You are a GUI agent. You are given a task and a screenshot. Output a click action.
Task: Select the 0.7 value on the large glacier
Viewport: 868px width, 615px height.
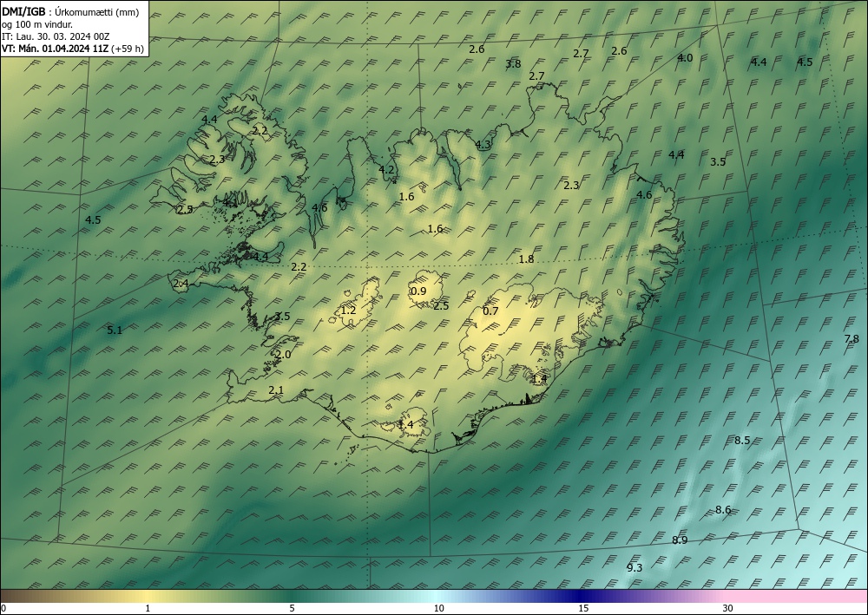pos(490,311)
